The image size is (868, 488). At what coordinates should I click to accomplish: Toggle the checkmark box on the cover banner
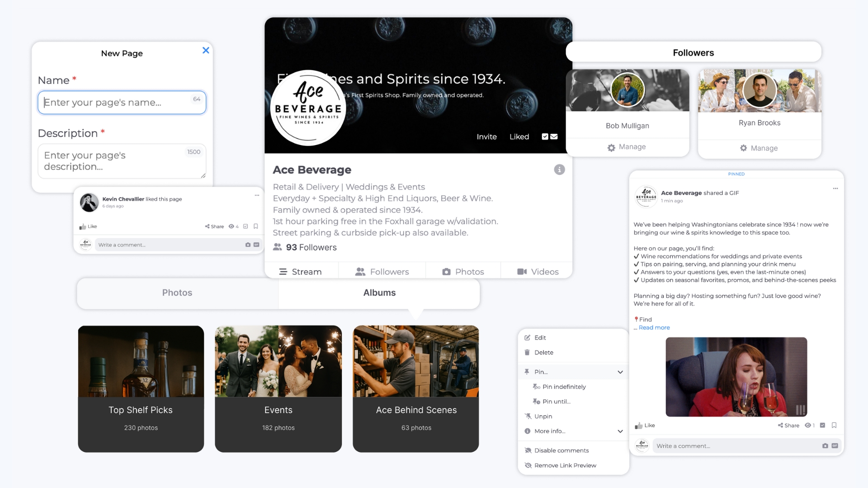[545, 136]
